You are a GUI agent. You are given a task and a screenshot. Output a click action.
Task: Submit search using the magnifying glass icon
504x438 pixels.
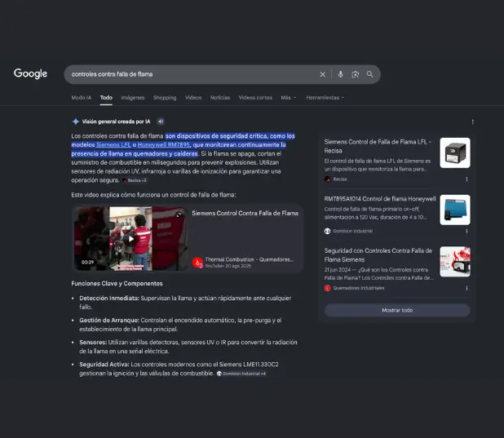[370, 74]
